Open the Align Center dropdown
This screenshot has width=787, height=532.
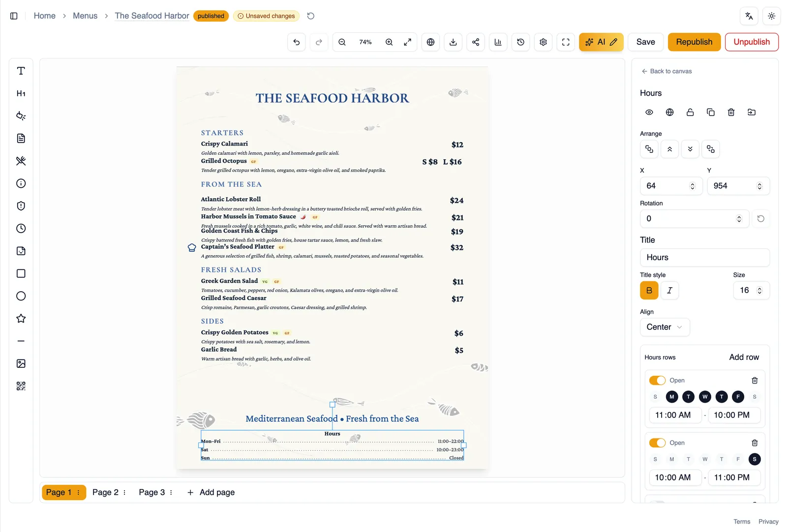pyautogui.click(x=665, y=327)
